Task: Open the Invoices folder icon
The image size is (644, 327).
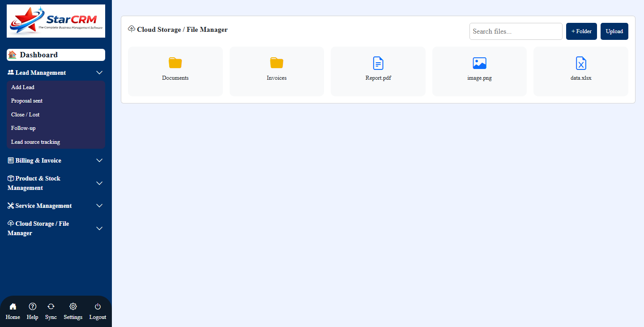Action: click(x=276, y=63)
